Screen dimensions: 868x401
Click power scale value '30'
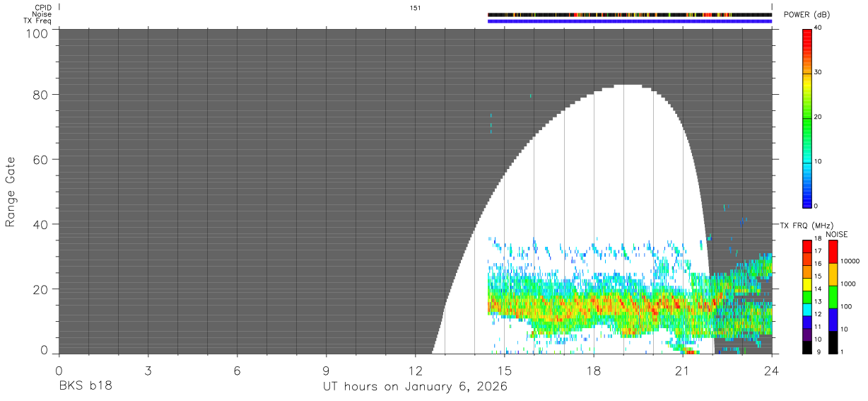(819, 73)
